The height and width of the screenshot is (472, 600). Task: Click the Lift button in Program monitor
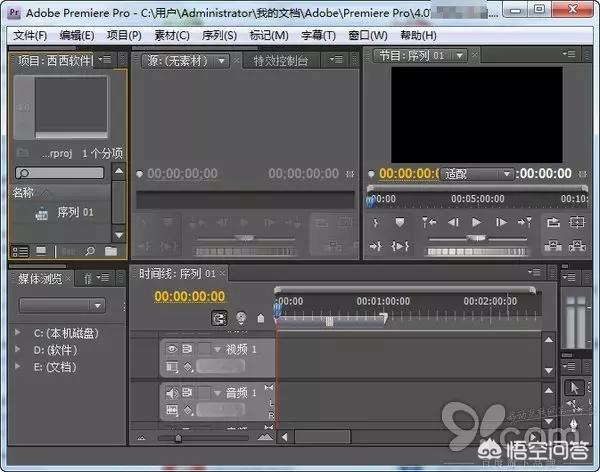click(x=552, y=246)
